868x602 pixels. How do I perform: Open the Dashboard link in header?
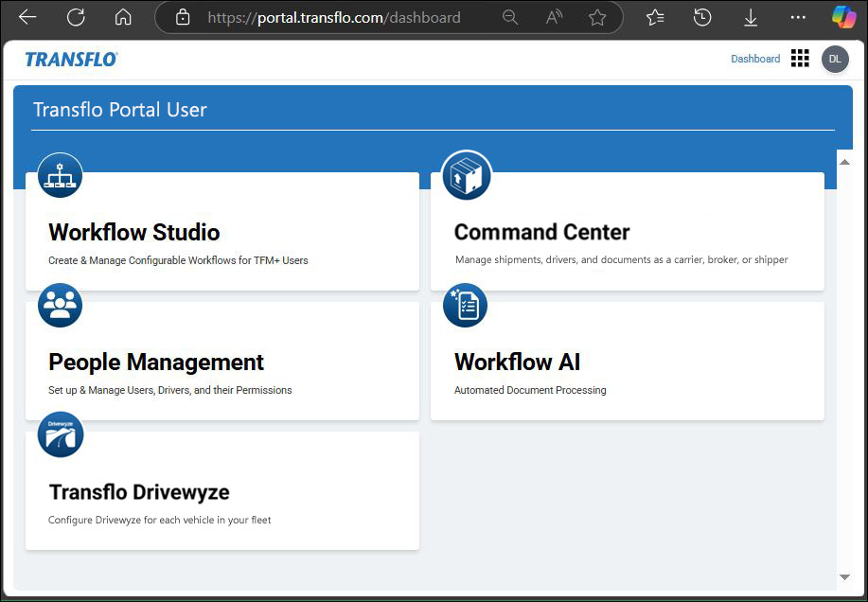pos(755,59)
